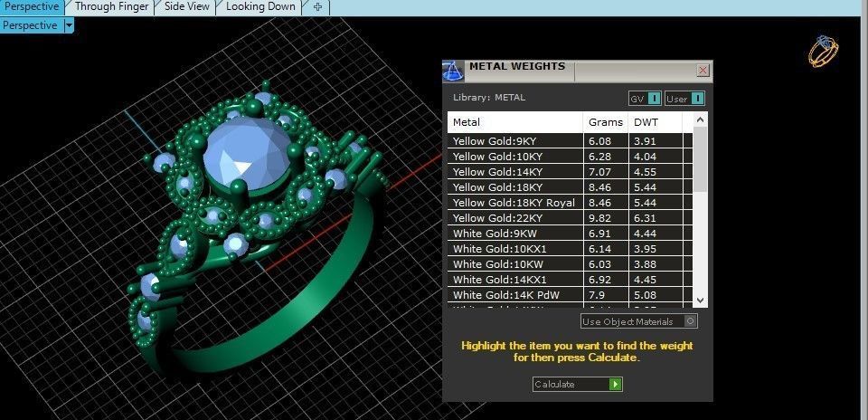Click the metal list scroll up arrow

point(700,119)
